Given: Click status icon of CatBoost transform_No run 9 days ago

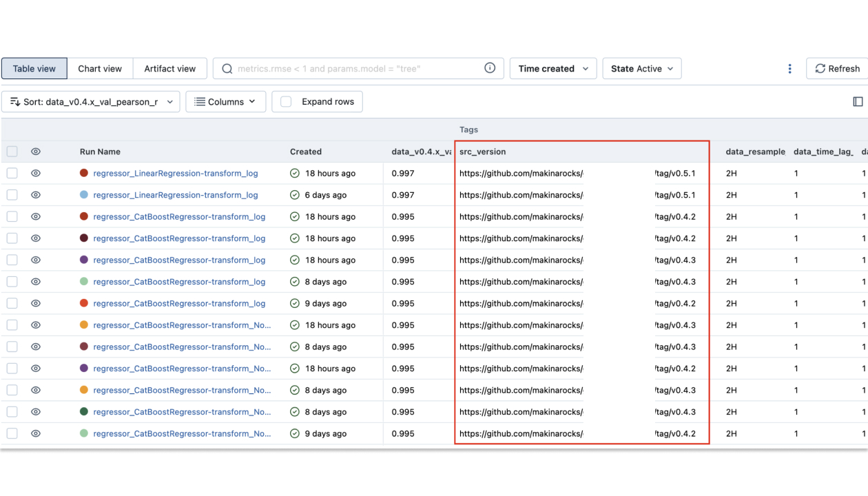Looking at the screenshot, I should coord(295,434).
